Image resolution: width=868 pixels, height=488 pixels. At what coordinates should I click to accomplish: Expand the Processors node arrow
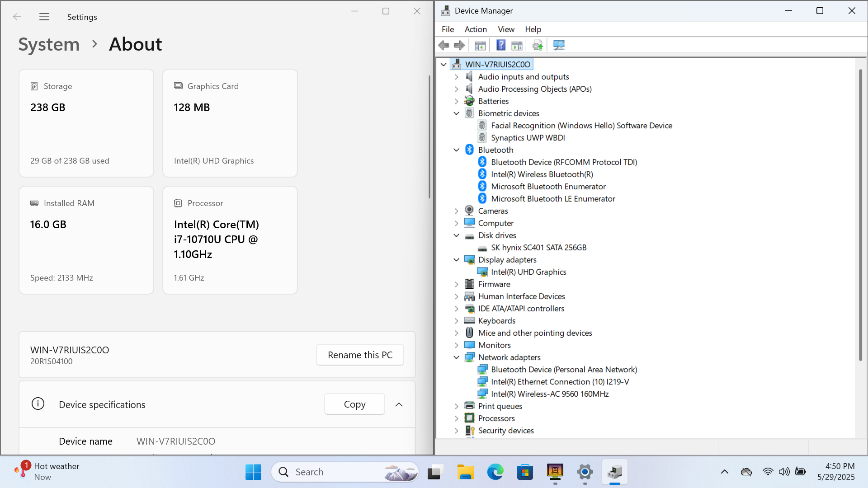coord(456,418)
